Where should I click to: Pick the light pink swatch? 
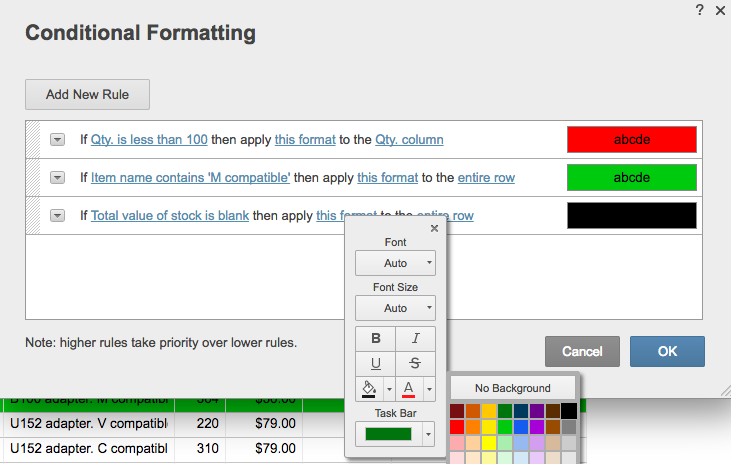click(457, 443)
